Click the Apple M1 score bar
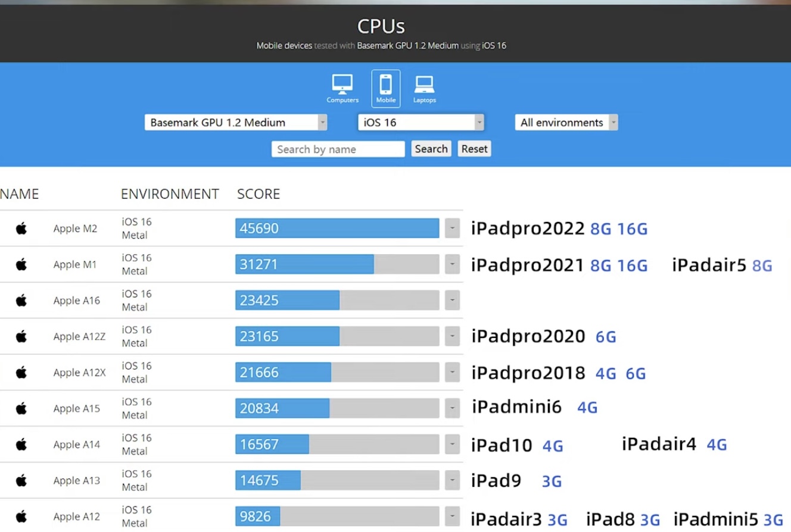This screenshot has height=532, width=791. click(x=337, y=264)
